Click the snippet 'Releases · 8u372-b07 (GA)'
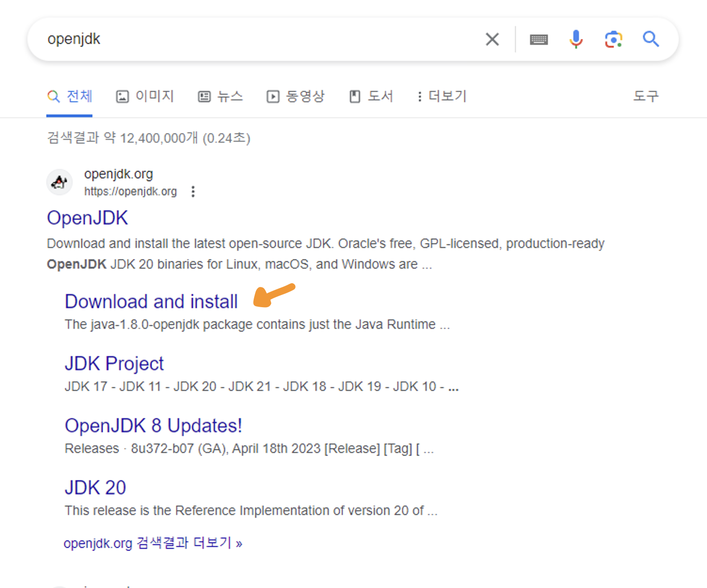This screenshot has width=707, height=588. (x=249, y=449)
